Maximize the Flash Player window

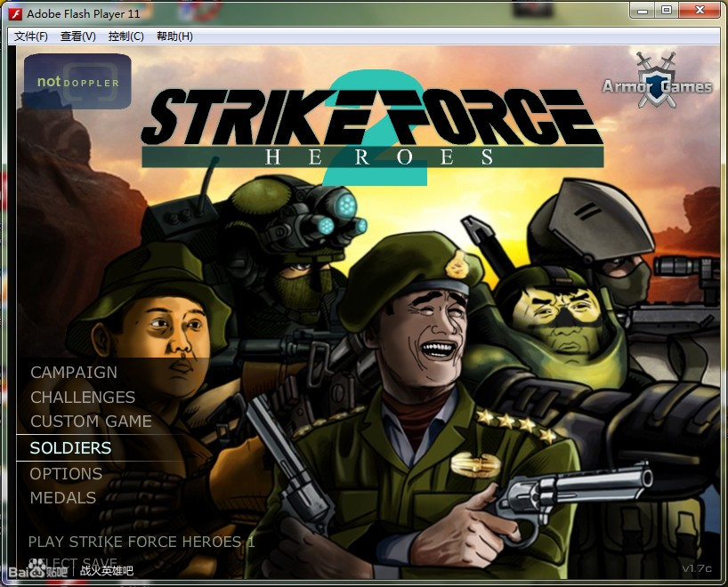(x=666, y=10)
